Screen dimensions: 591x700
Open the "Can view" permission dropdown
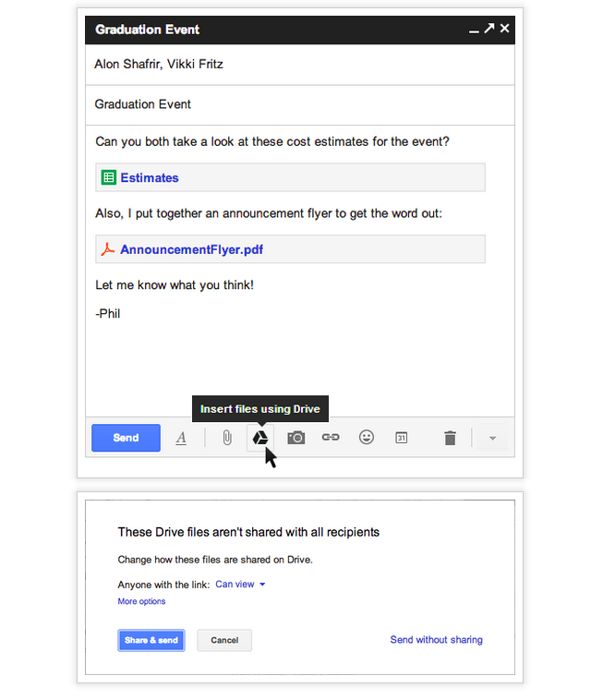point(240,585)
